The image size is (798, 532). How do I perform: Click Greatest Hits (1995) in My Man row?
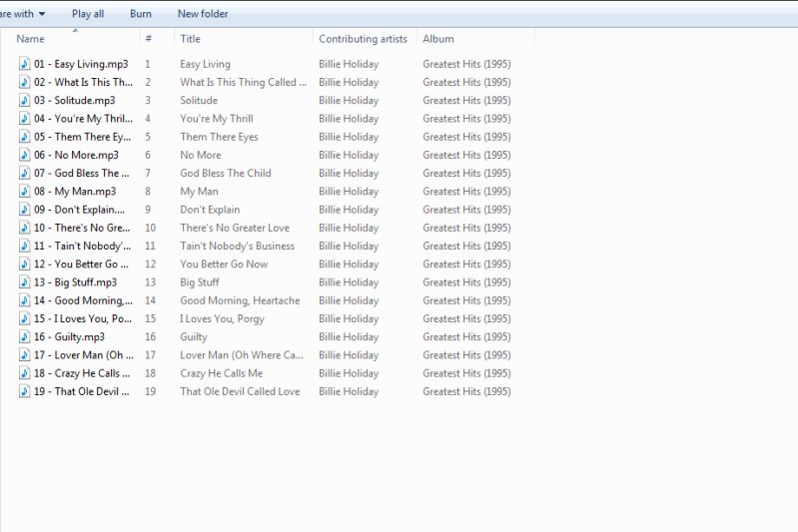tap(466, 192)
